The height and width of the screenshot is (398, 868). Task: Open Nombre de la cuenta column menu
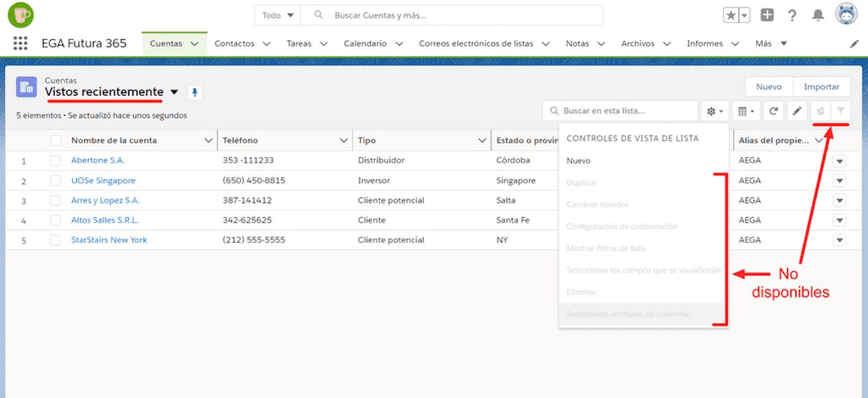[x=208, y=141]
